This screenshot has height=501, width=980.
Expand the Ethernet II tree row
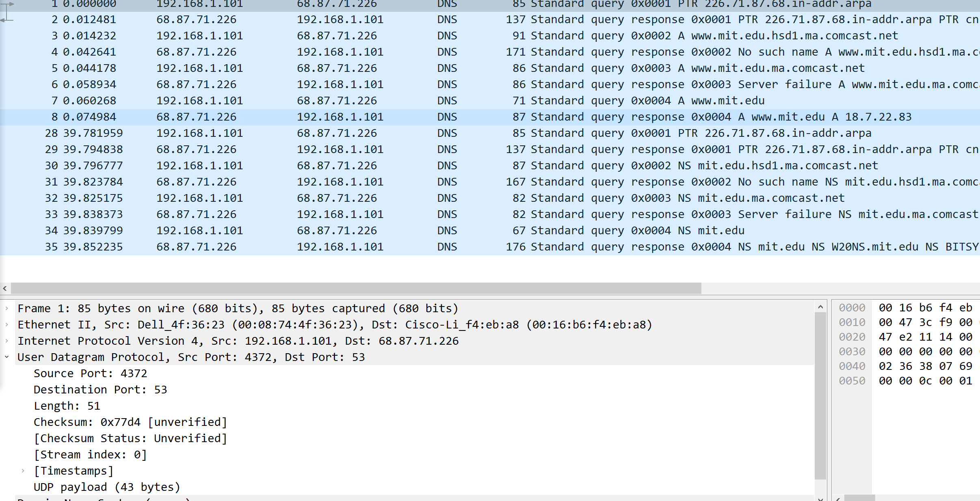click(x=6, y=325)
